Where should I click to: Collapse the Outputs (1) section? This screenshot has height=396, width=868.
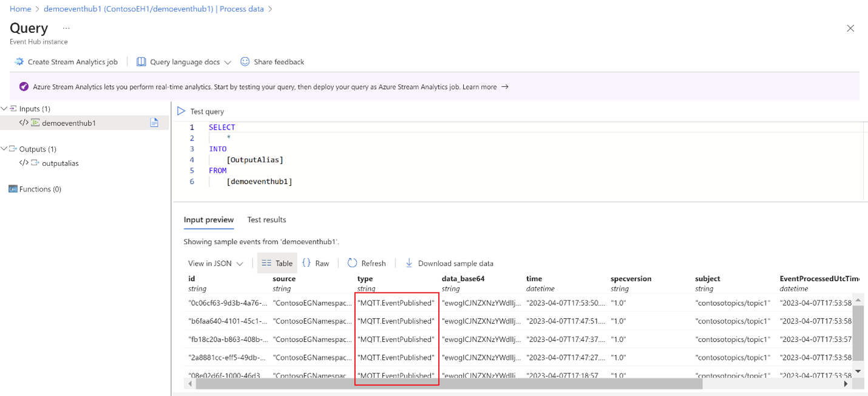click(5, 148)
